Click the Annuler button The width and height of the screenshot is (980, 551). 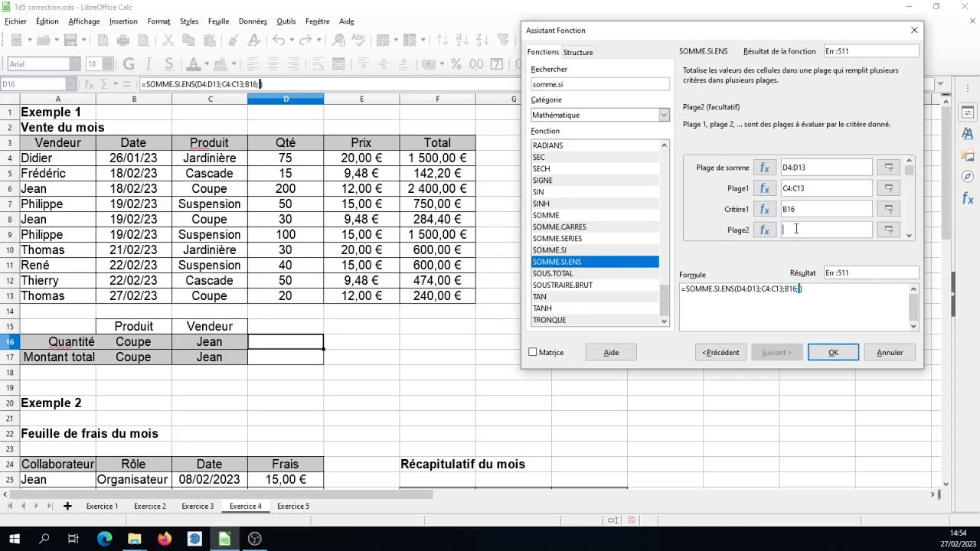[890, 353]
